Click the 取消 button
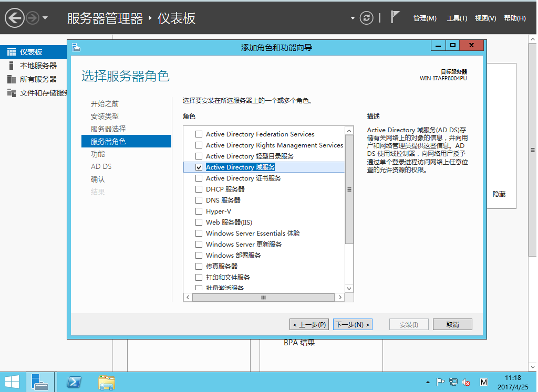 pos(452,324)
